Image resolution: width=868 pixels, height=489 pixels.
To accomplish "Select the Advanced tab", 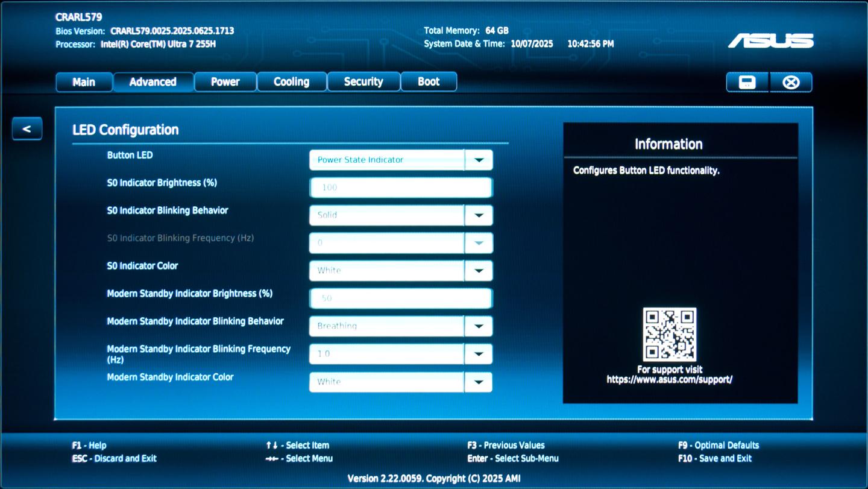I will point(153,82).
